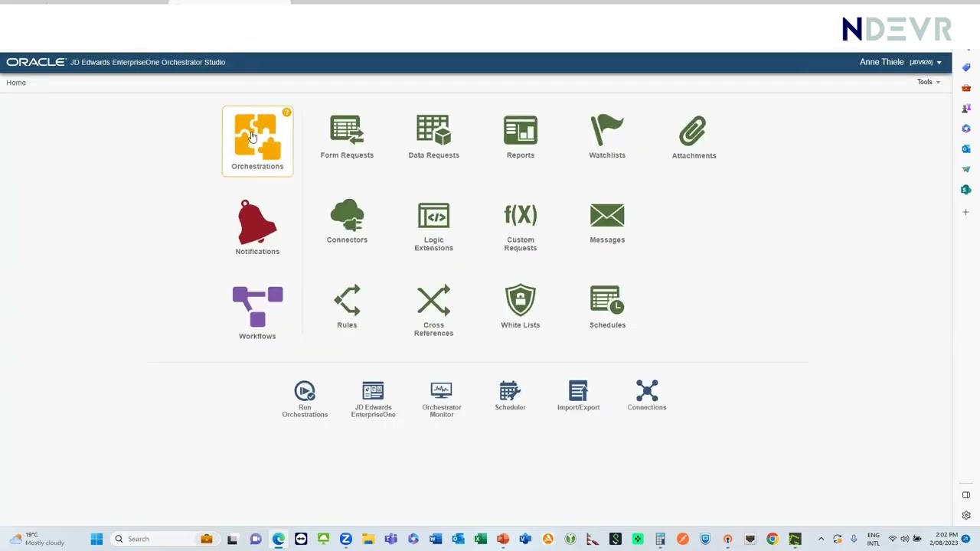
Task: Launch Run Orchestrations tool
Action: (x=305, y=399)
